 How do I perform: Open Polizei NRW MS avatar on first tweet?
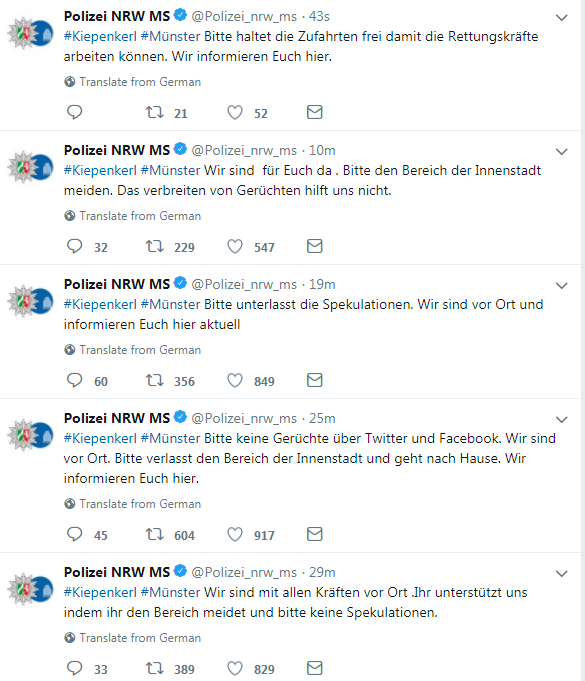tap(30, 33)
